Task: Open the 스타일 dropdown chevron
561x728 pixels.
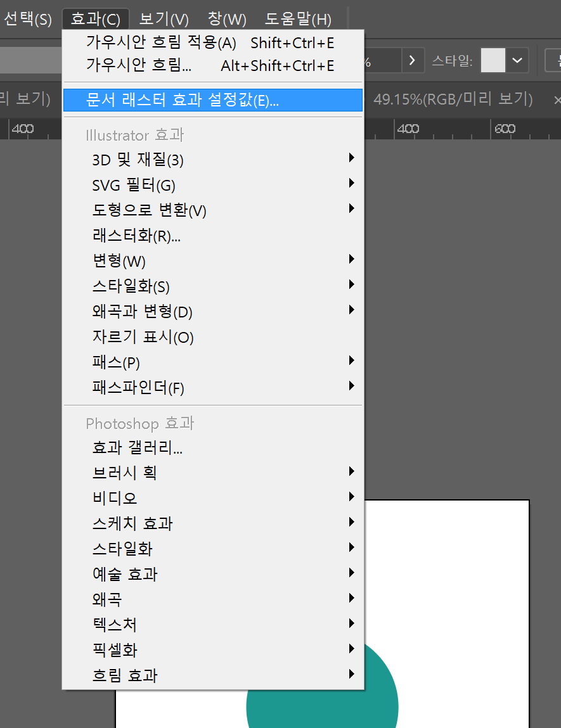Action: point(518,60)
